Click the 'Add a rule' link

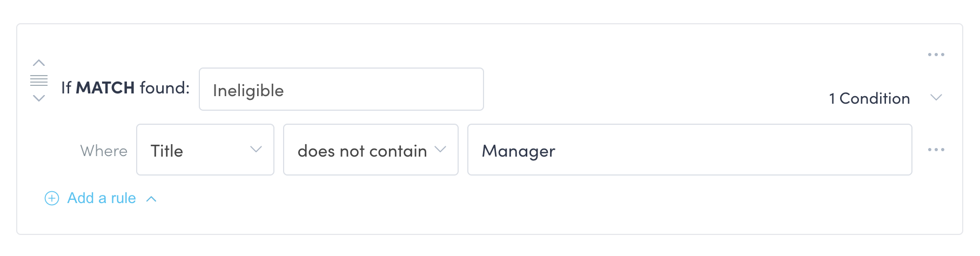click(x=102, y=198)
